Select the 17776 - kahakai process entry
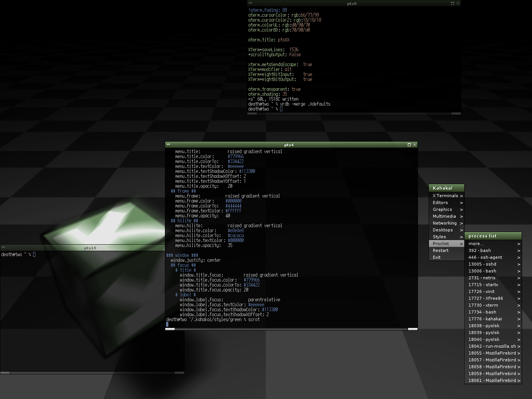 click(x=485, y=319)
